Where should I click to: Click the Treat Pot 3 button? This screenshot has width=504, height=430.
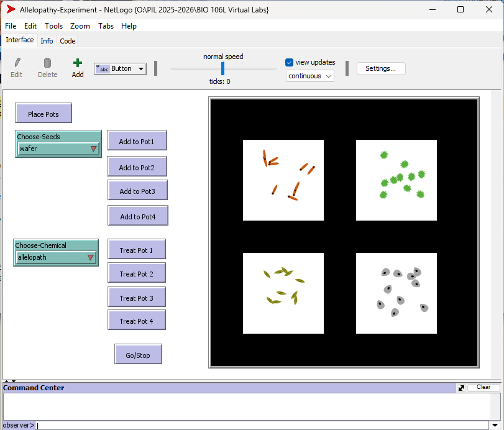137,297
